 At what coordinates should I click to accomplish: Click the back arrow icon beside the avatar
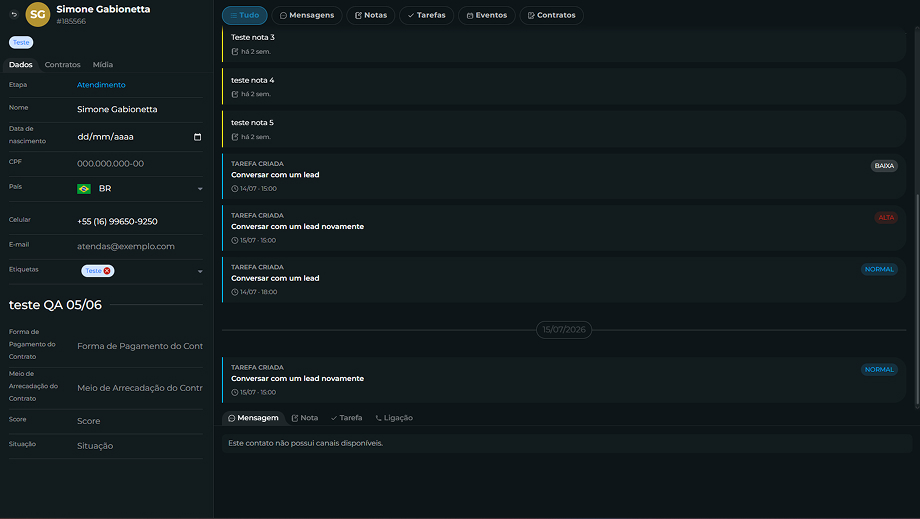pyautogui.click(x=14, y=14)
